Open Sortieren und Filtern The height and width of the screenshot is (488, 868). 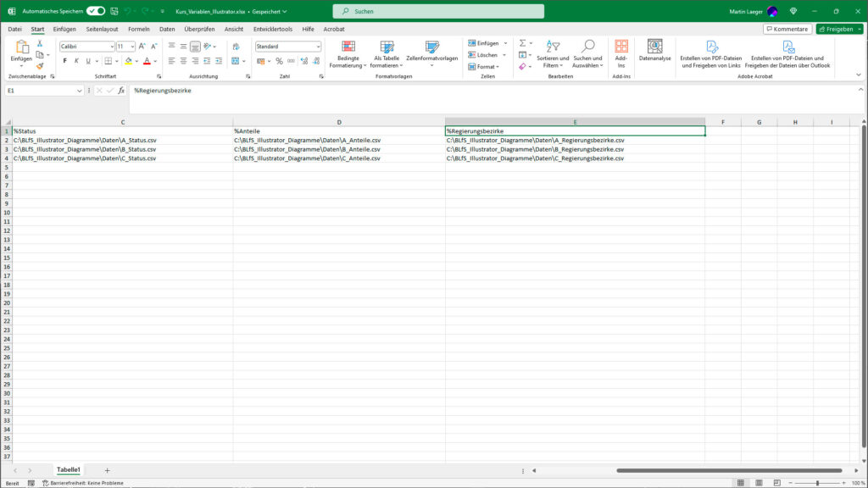553,54
